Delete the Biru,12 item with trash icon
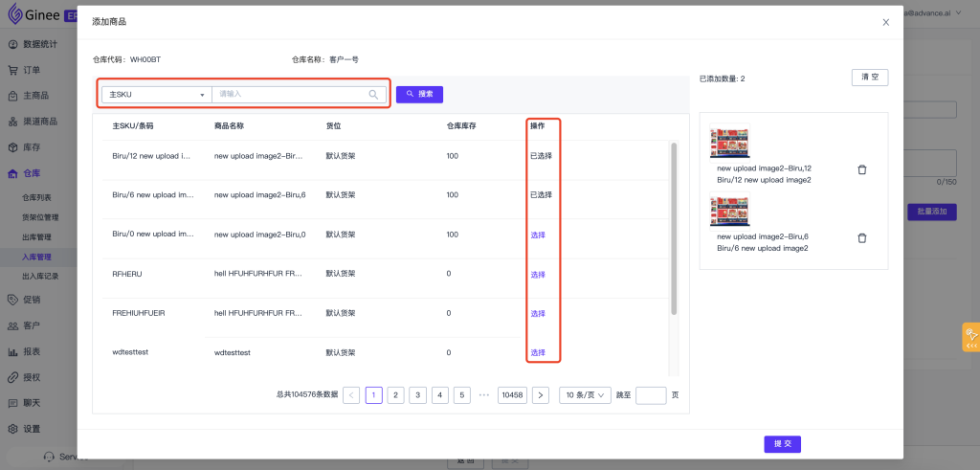Screen dimensions: 980x470 pos(861,169)
